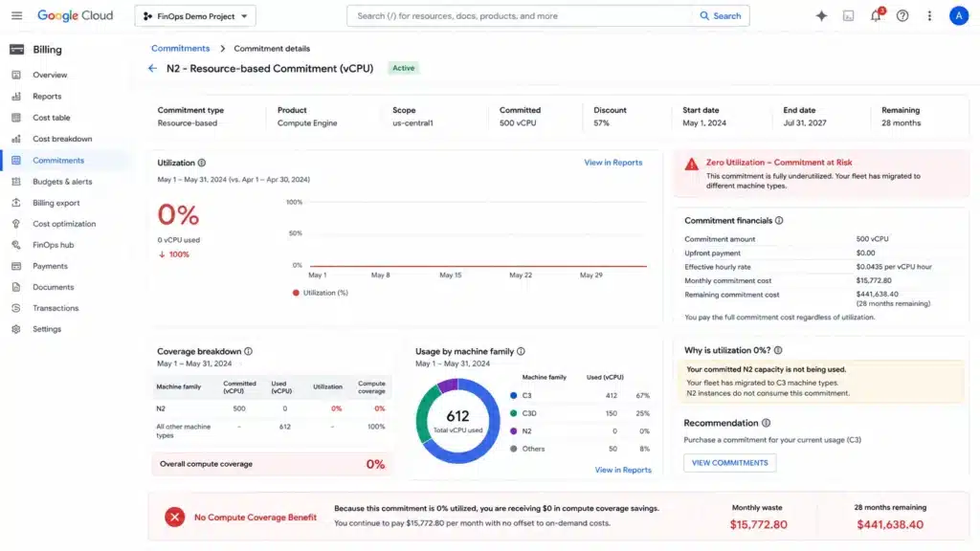The width and height of the screenshot is (980, 551).
Task: Click the Cost optimization lightbulb icon
Action: [x=16, y=224]
